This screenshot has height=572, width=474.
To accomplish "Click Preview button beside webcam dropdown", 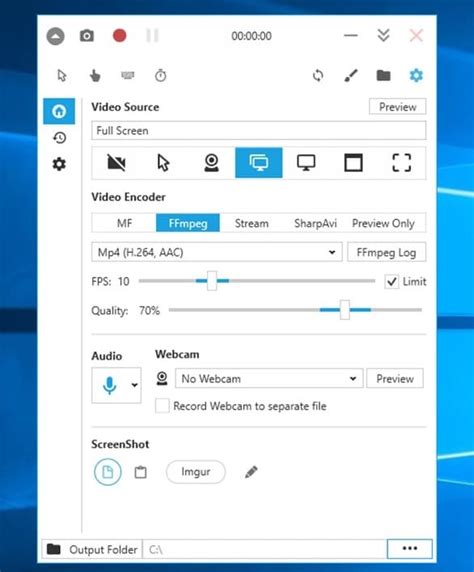I will coord(395,378).
